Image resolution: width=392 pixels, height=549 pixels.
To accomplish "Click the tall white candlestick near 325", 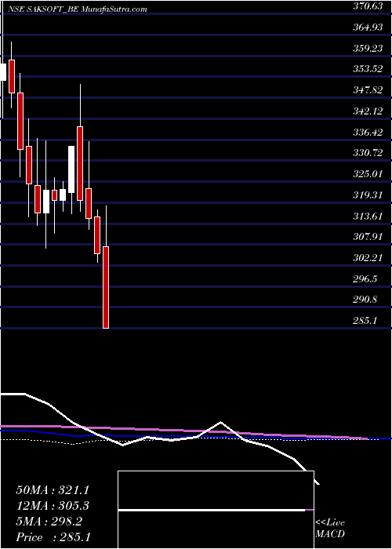I will (71, 169).
